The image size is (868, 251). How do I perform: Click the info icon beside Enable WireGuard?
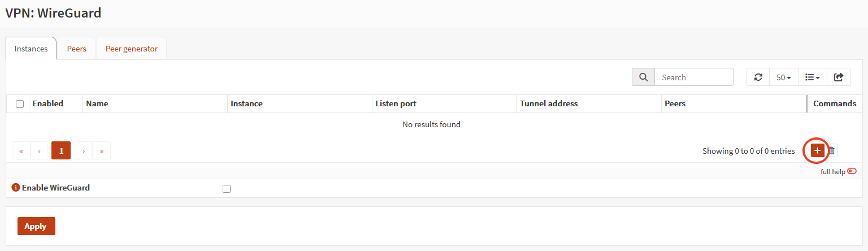pos(16,188)
